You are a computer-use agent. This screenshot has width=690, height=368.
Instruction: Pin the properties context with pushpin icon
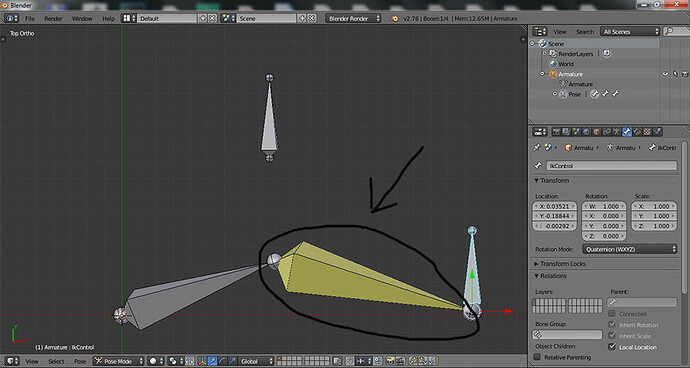point(536,148)
